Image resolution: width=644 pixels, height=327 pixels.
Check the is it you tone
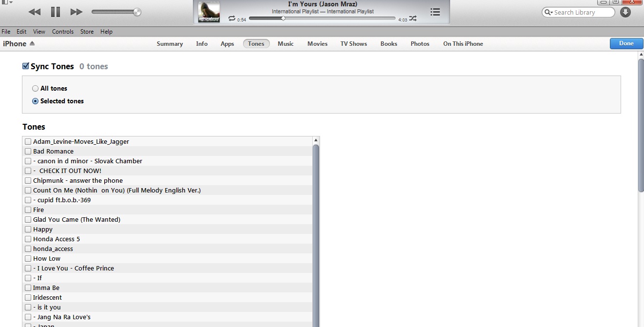click(x=28, y=308)
